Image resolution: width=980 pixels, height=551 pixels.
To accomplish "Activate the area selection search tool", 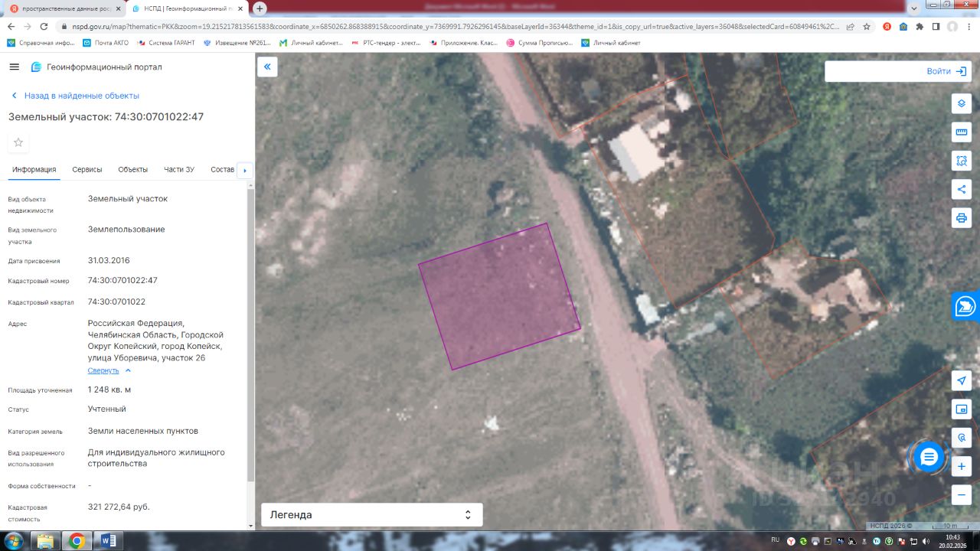I will click(x=962, y=161).
